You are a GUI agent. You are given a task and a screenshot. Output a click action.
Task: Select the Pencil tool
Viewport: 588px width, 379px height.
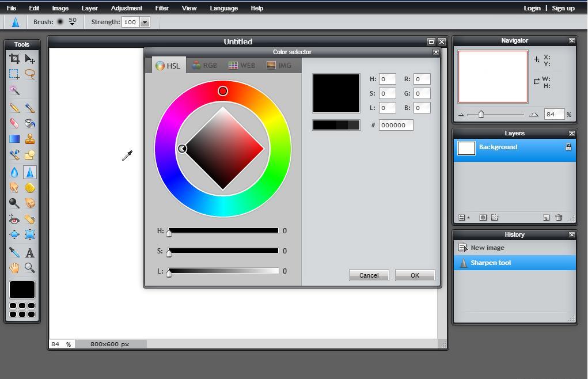14,108
